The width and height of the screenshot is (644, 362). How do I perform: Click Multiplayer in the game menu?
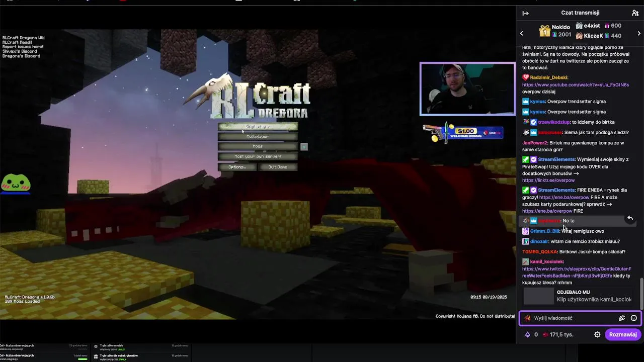point(258,136)
